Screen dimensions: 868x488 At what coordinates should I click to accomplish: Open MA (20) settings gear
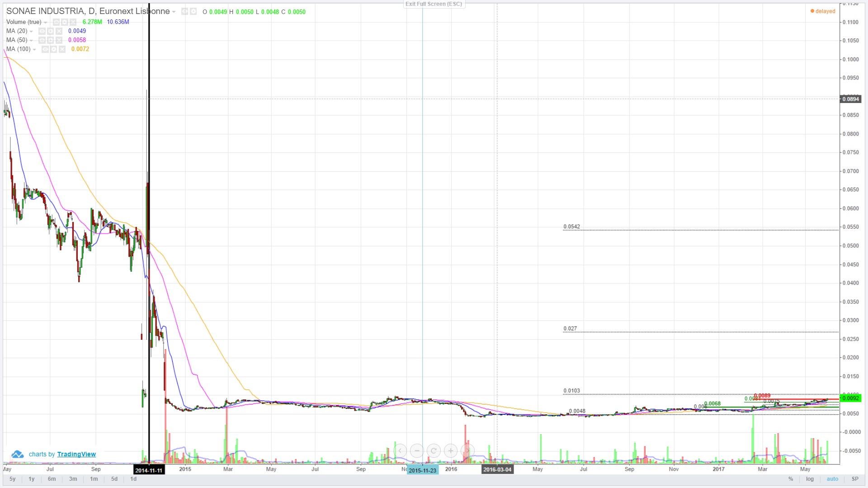[50, 31]
